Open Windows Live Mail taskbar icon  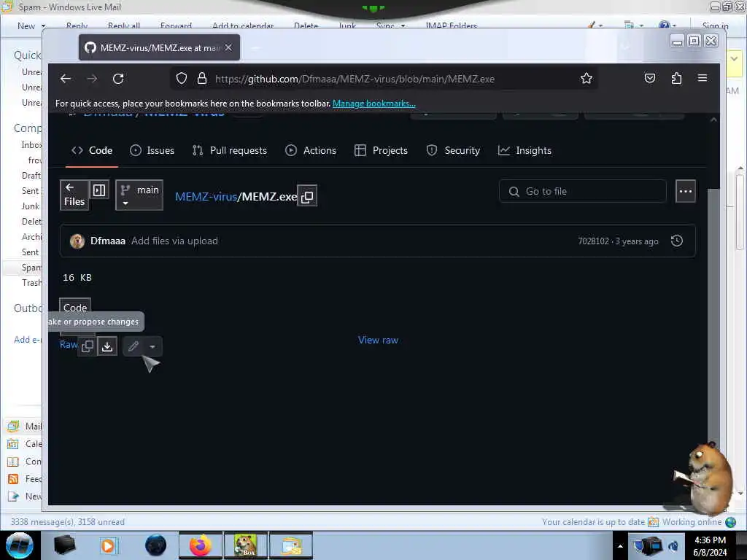tap(291, 545)
